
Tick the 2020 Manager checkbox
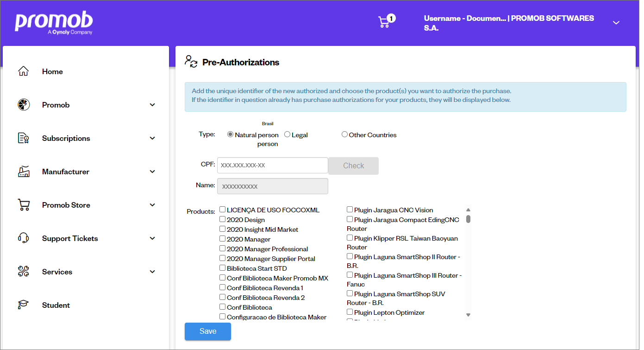click(223, 239)
